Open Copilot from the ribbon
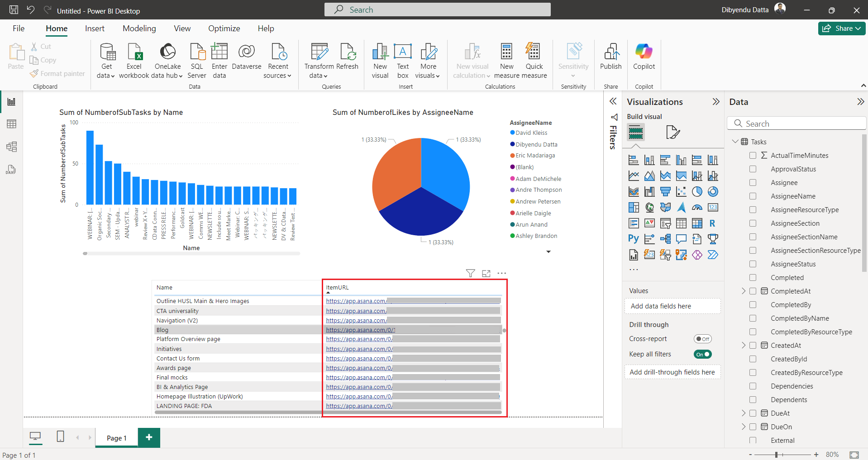 pos(644,52)
